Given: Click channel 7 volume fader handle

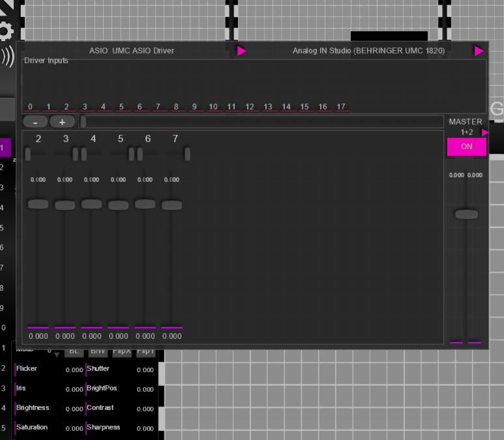Looking at the screenshot, I should (x=171, y=205).
